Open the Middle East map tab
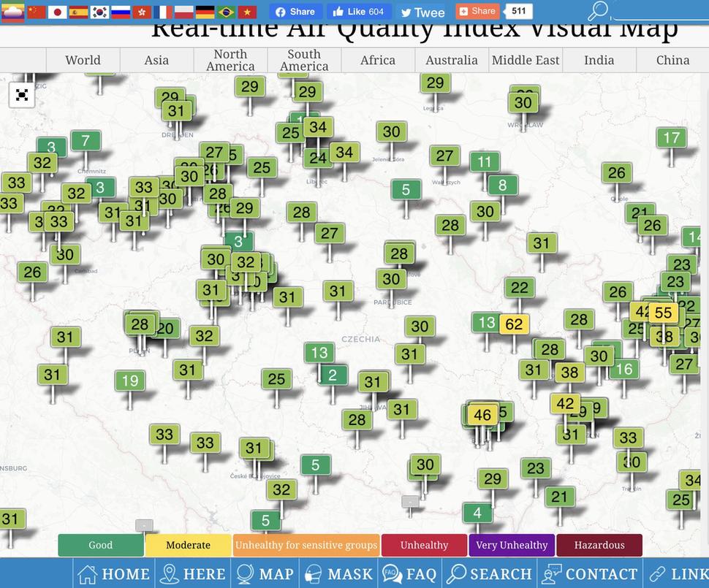This screenshot has height=588, width=709. [526, 60]
